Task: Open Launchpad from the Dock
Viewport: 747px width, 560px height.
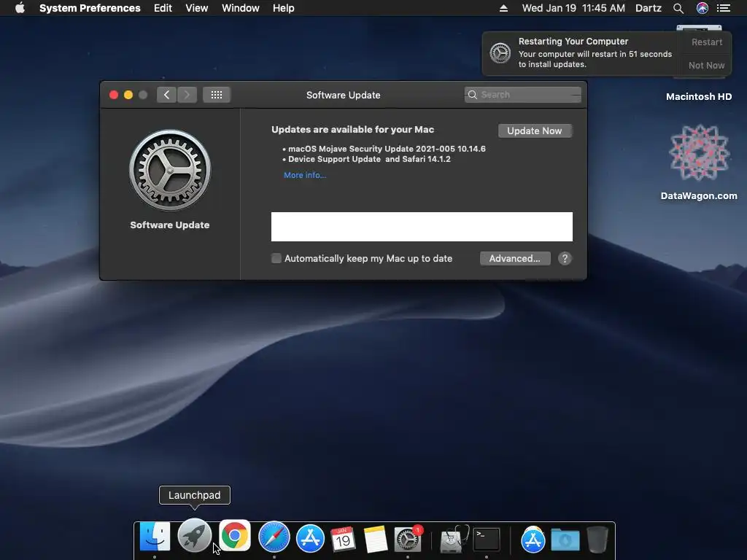Action: [194, 536]
